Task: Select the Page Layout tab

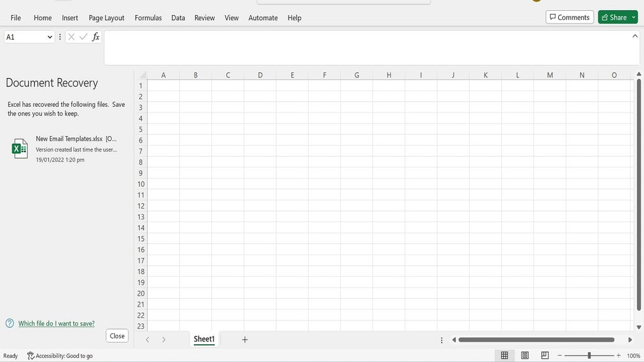Action: click(106, 18)
